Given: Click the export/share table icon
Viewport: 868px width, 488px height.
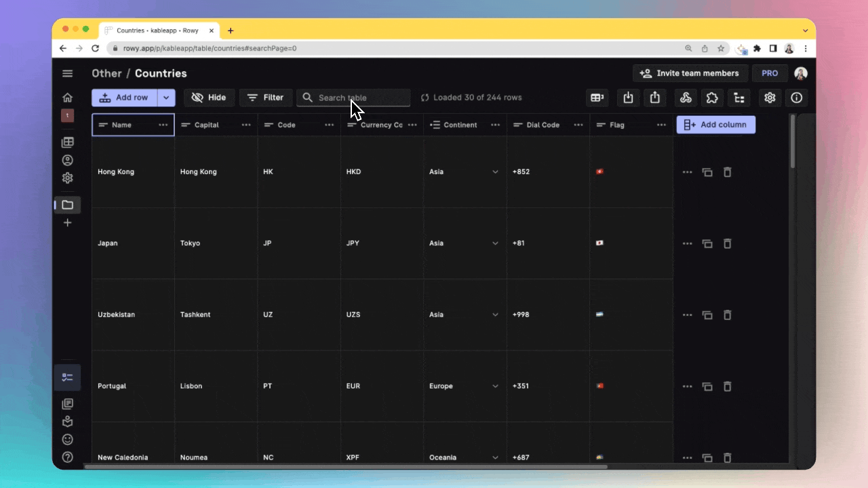Looking at the screenshot, I should click(x=654, y=98).
